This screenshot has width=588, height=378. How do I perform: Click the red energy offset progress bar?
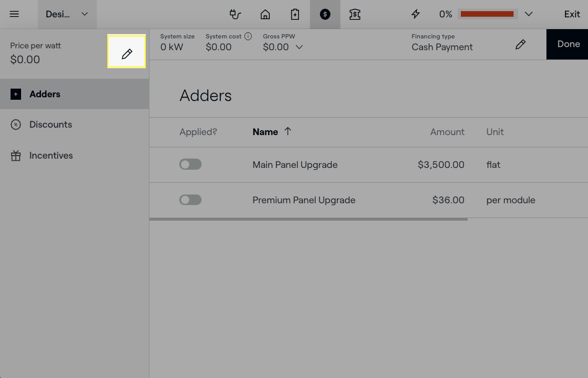(x=487, y=14)
